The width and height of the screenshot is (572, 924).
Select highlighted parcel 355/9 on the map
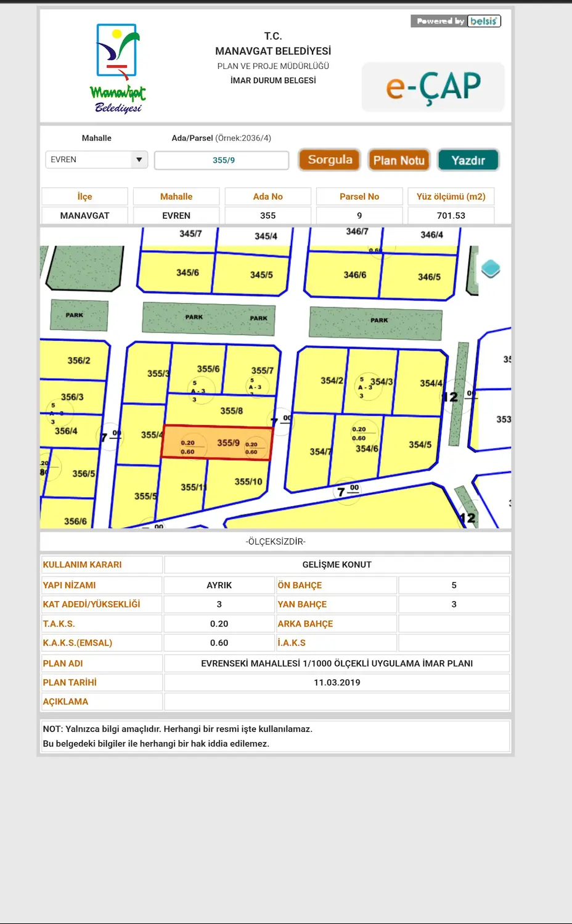pyautogui.click(x=216, y=443)
